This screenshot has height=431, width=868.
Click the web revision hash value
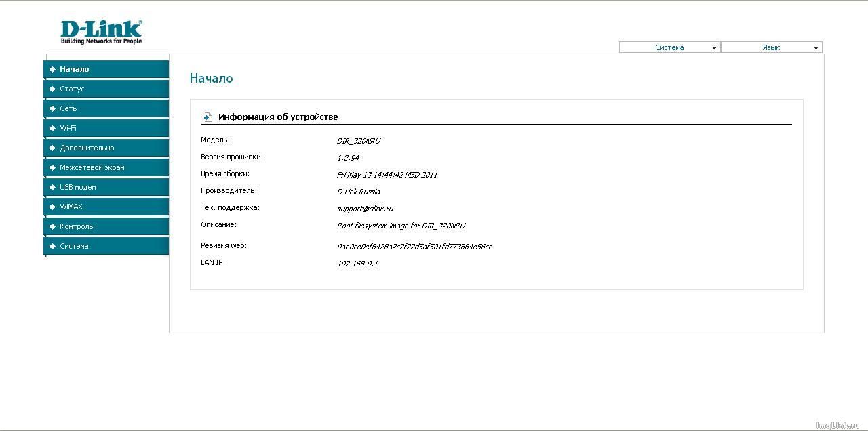(x=414, y=247)
